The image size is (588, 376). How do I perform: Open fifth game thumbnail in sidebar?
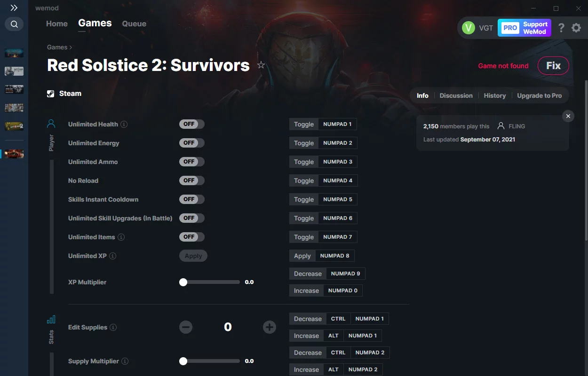[14, 126]
